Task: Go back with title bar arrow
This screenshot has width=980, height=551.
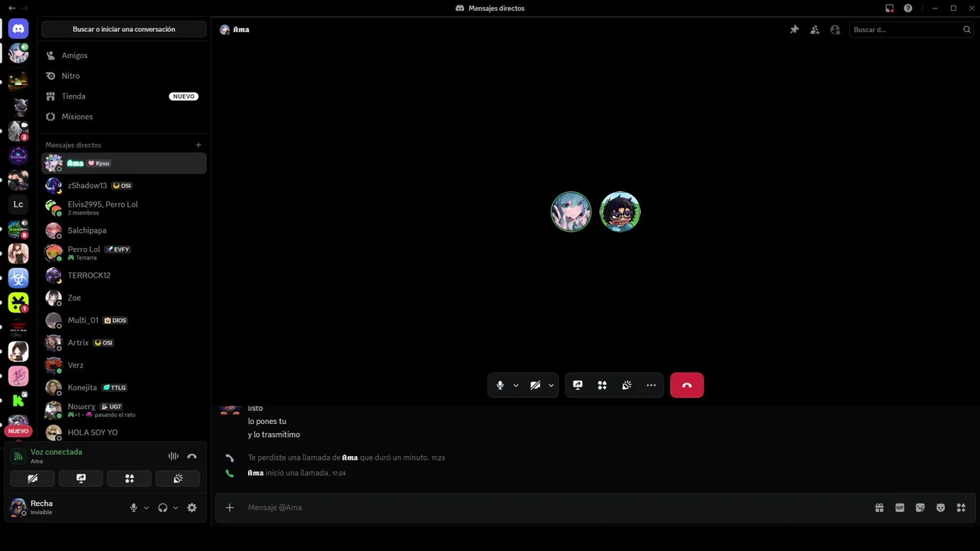Action: [x=11, y=8]
